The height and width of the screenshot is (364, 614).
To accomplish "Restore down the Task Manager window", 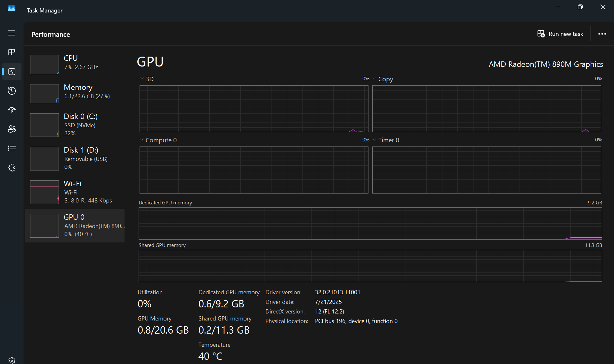I will [580, 7].
